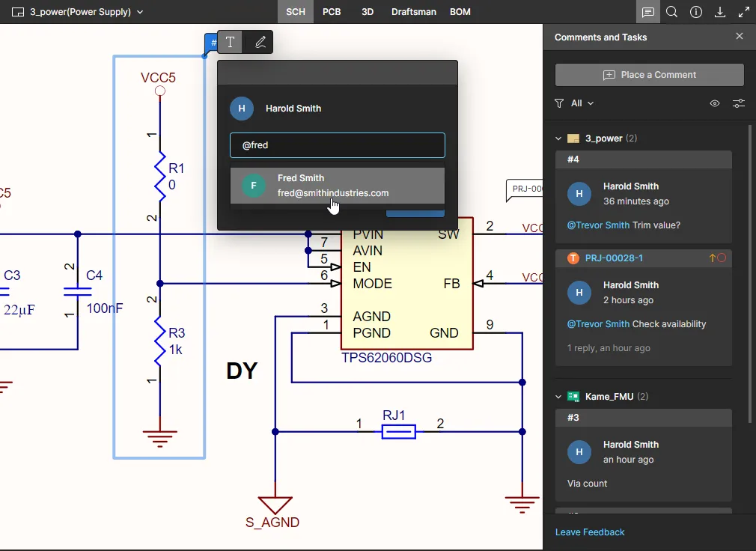Toggle comment visibility eye icon
Screen dimensions: 756x551
click(715, 103)
